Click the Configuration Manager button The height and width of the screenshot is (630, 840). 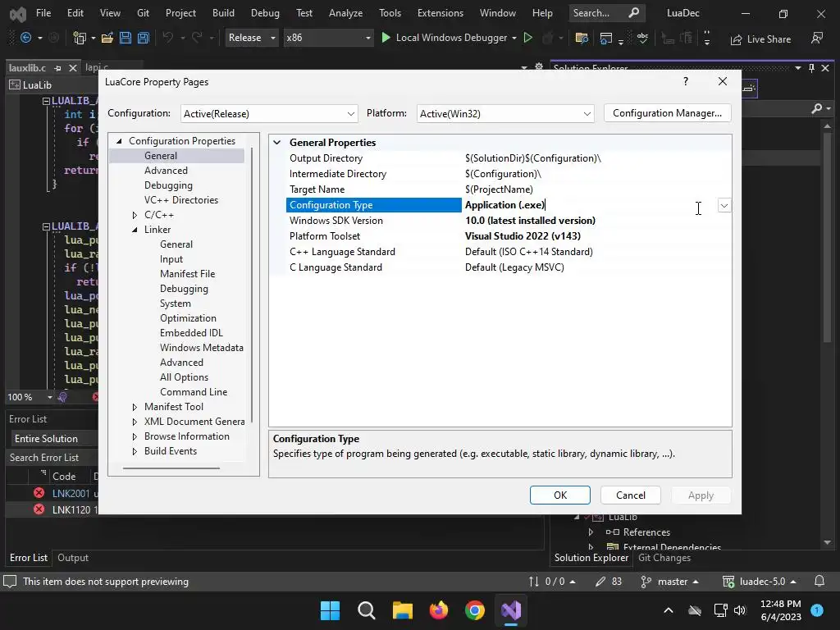tap(667, 113)
